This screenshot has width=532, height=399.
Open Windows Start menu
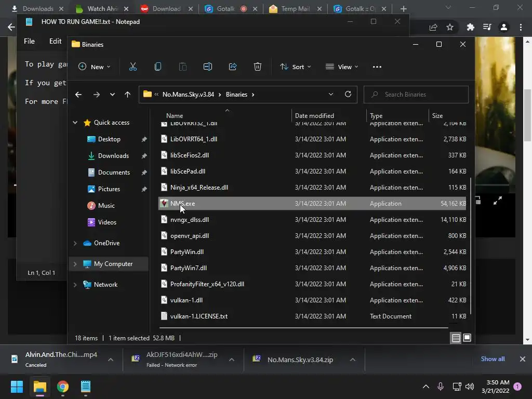17,387
